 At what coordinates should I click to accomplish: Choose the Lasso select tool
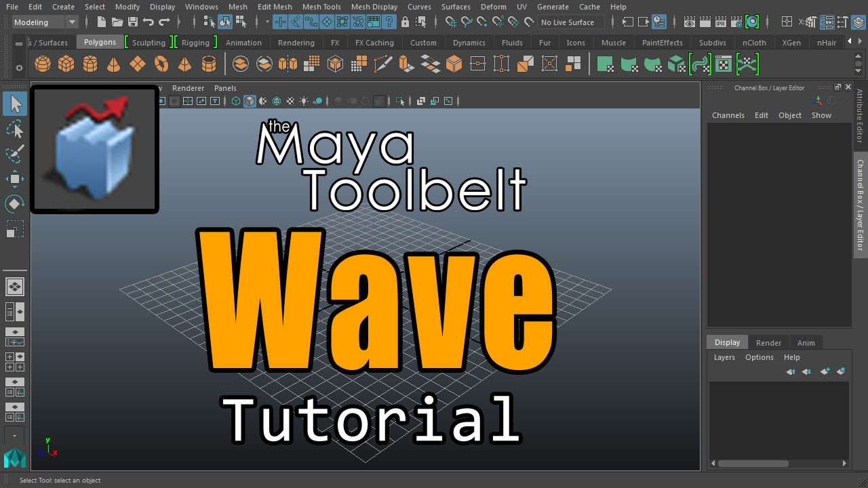(x=15, y=129)
